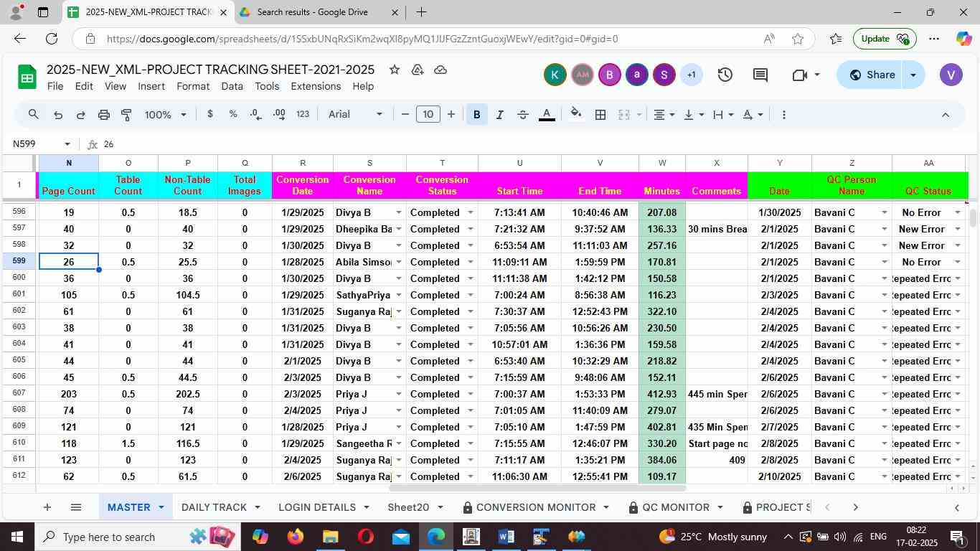Open more number formats (123)
This screenshot has width=980, height=551.
pyautogui.click(x=303, y=115)
